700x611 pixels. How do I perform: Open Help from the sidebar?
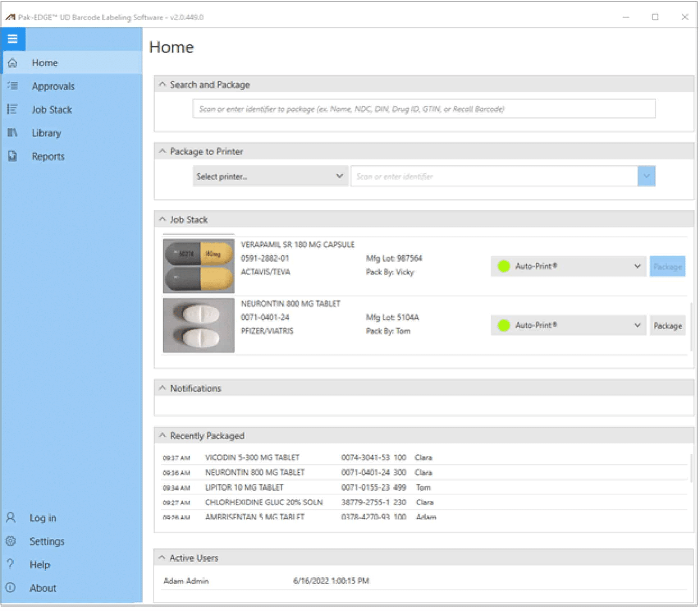click(40, 565)
